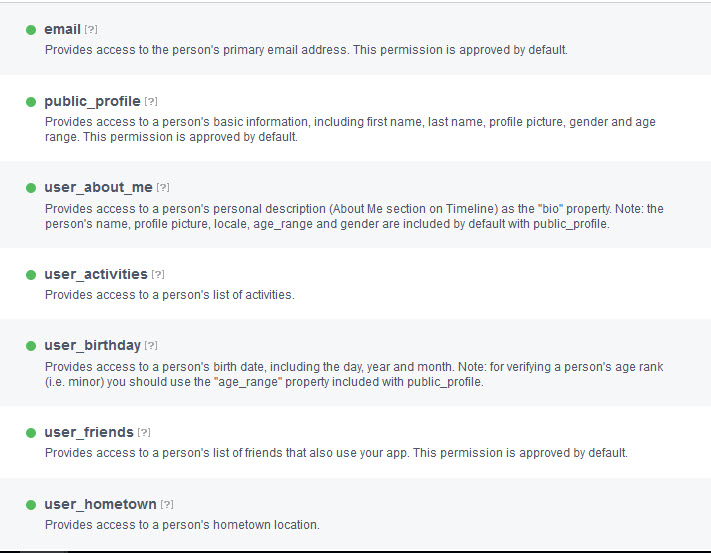Click the green dot for user_hometown
Image resolution: width=711 pixels, height=553 pixels.
pos(31,504)
